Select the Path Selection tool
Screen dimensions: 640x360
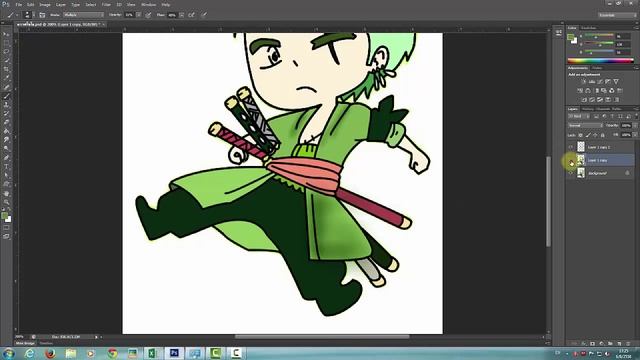pos(6,175)
